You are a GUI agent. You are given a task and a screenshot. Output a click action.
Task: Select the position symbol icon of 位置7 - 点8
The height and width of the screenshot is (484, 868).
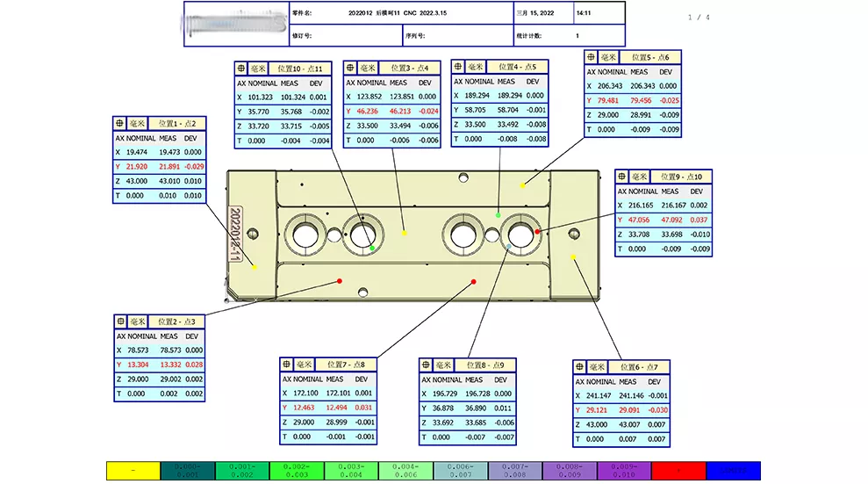(x=287, y=365)
